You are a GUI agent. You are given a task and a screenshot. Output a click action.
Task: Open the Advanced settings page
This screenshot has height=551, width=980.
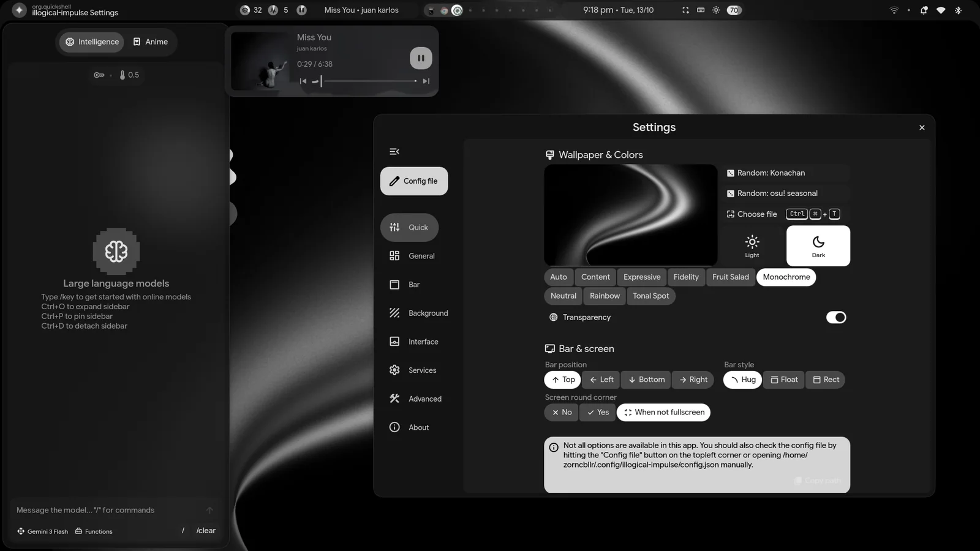point(416,399)
